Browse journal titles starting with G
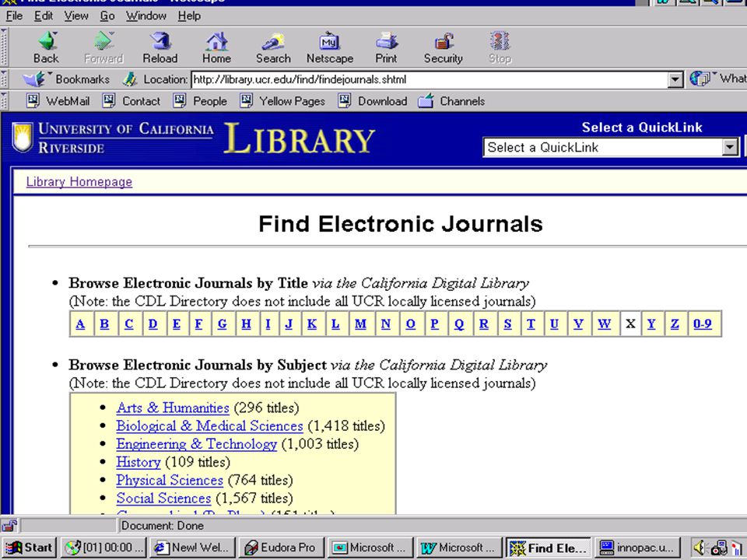The width and height of the screenshot is (747, 560). pyautogui.click(x=222, y=324)
